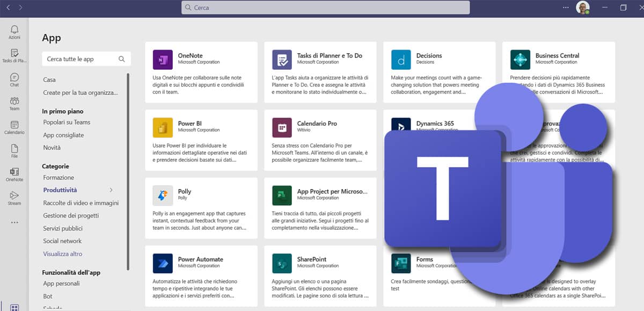Open the File section

tap(14, 150)
